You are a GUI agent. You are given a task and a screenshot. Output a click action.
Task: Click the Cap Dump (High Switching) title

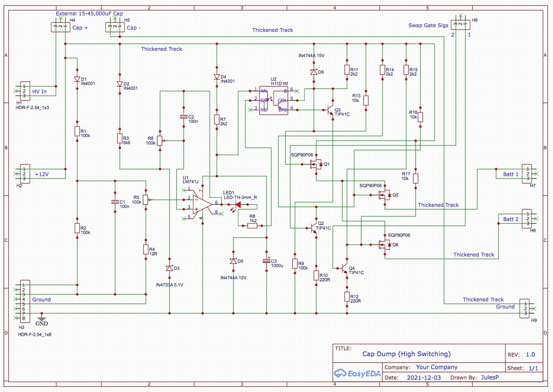(x=407, y=354)
